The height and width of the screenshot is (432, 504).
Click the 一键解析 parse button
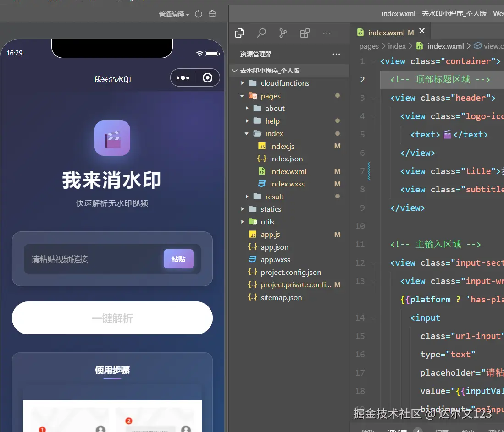112,318
